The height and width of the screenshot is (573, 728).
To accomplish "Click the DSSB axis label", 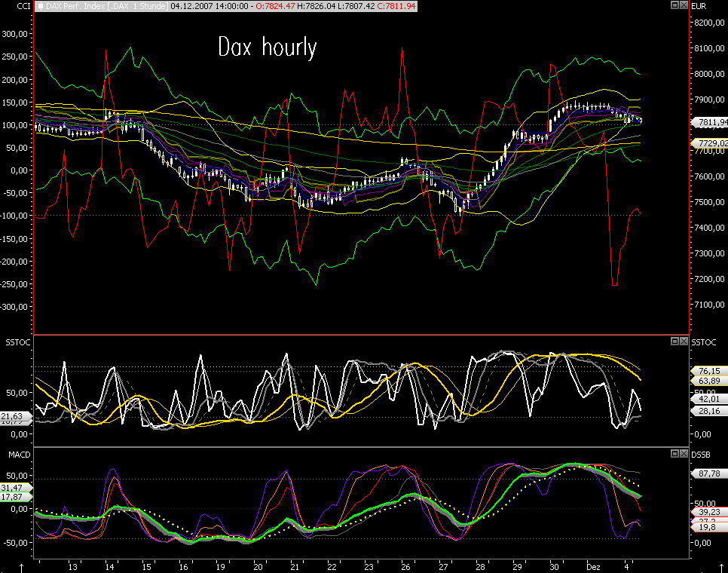I will tap(701, 455).
